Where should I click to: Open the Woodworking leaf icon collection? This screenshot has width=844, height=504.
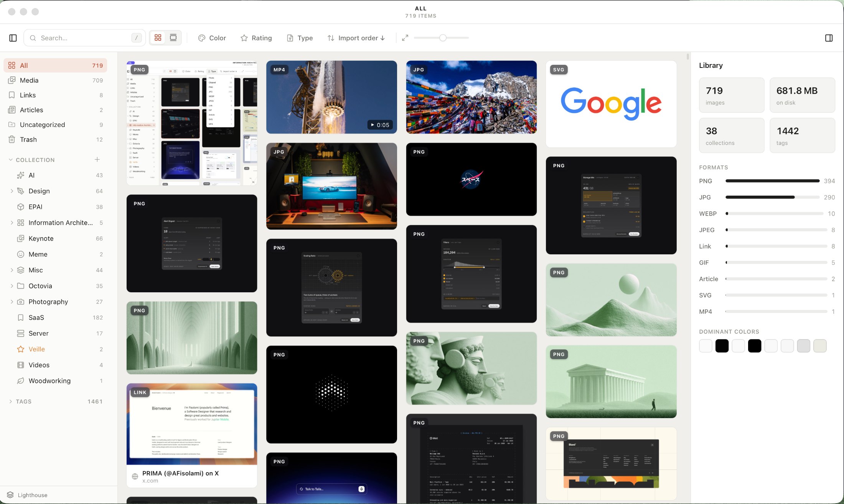point(21,381)
